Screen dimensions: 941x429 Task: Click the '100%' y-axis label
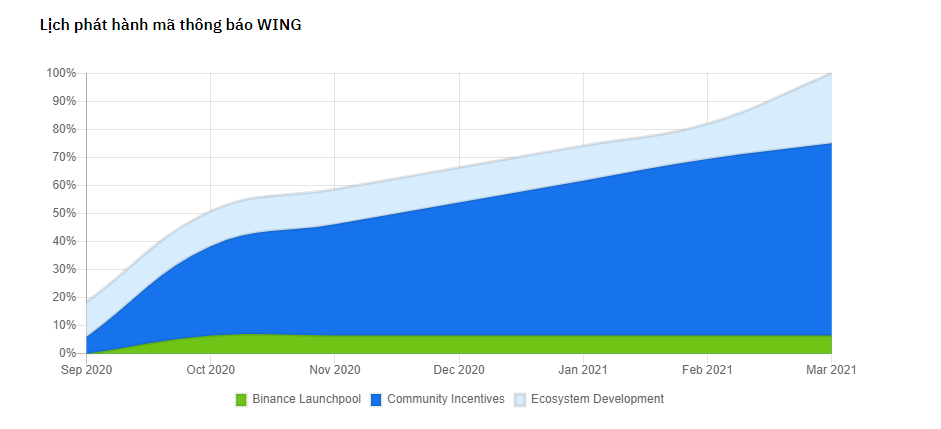click(61, 73)
